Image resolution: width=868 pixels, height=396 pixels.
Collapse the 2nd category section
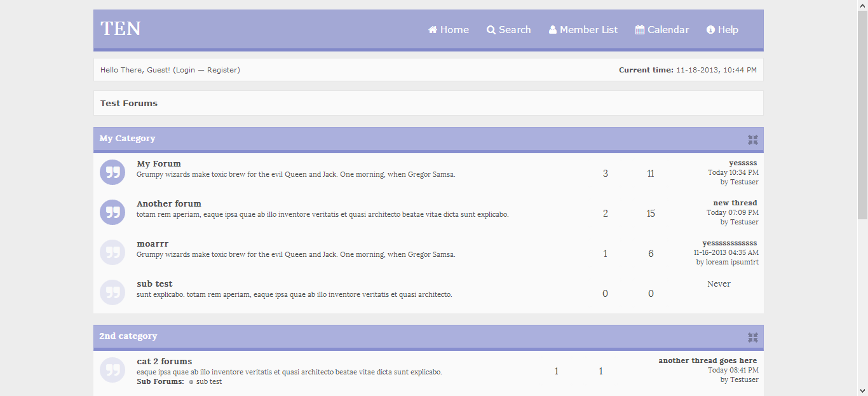pos(753,338)
